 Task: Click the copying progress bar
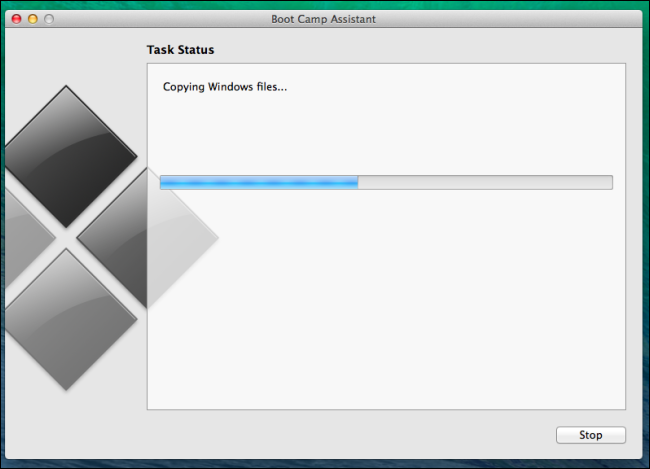[x=386, y=182]
